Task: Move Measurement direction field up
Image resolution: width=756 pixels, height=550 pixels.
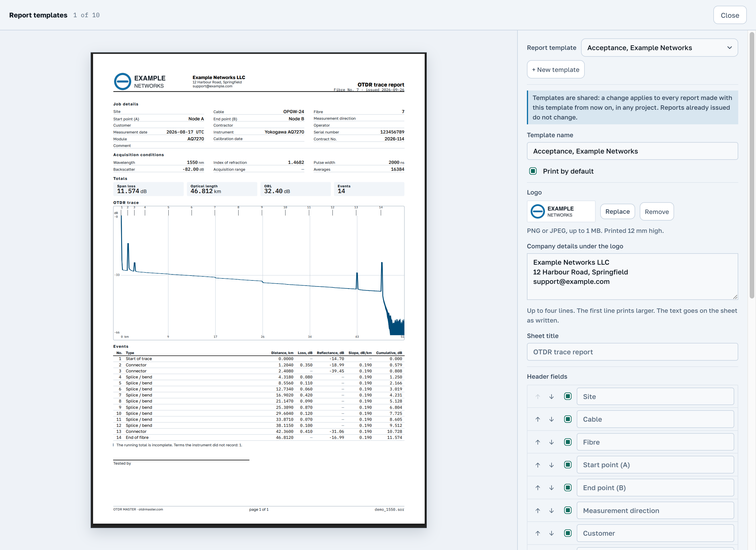Action: tap(538, 511)
